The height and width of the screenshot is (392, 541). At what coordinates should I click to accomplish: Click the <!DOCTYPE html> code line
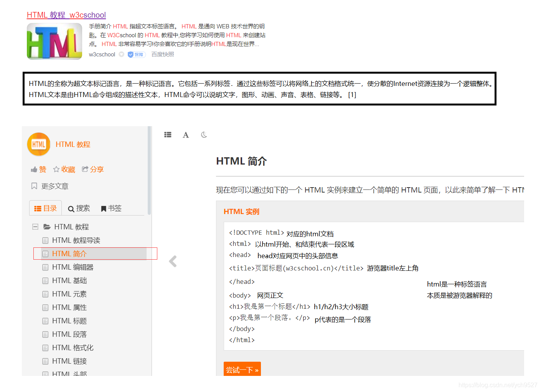[256, 233]
